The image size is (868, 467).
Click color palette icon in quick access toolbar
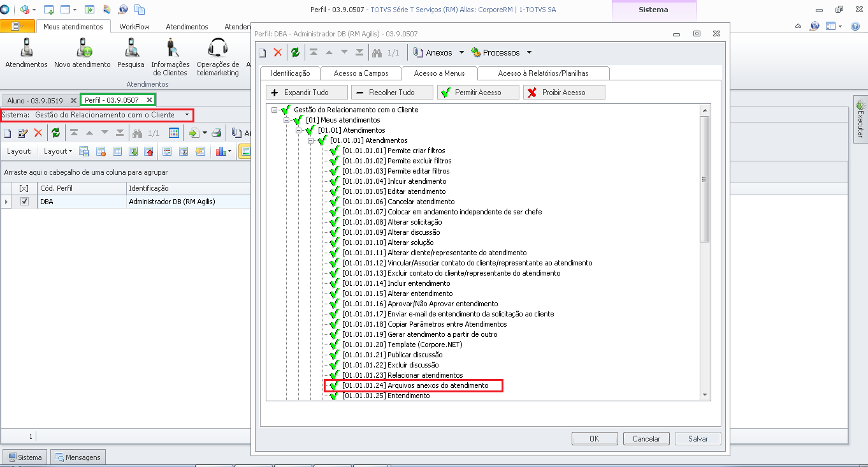pos(106,10)
